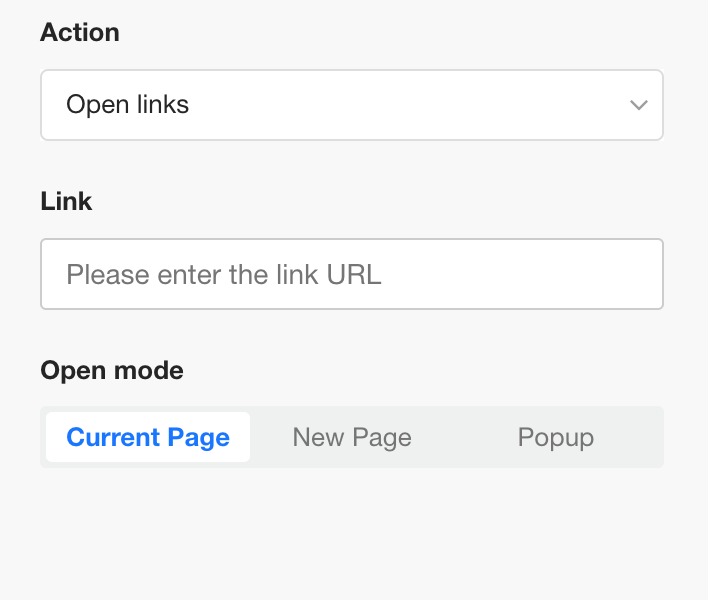Screen dimensions: 708x600
Task: Focus the Link URL input field
Action: [351, 274]
